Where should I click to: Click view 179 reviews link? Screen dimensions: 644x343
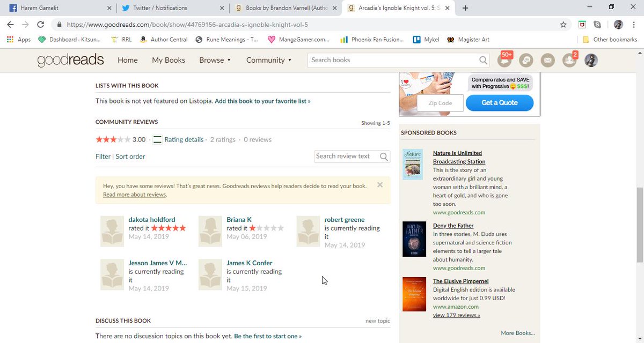[457, 315]
